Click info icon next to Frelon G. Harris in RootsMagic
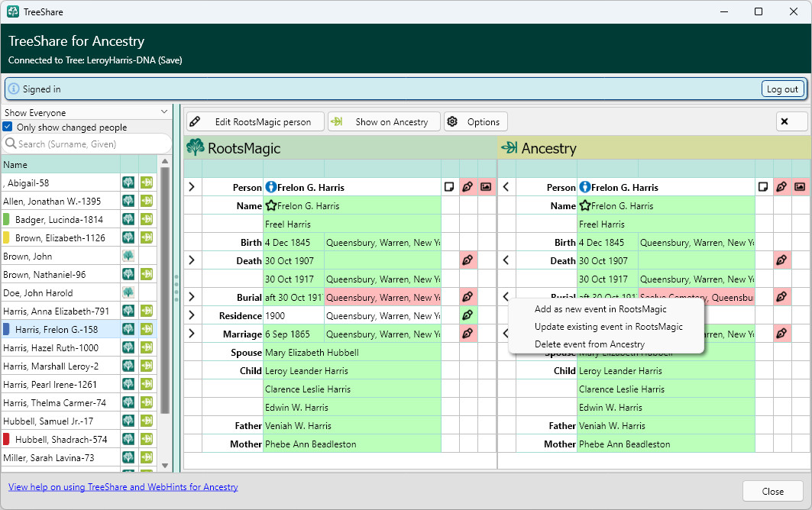 [x=271, y=187]
